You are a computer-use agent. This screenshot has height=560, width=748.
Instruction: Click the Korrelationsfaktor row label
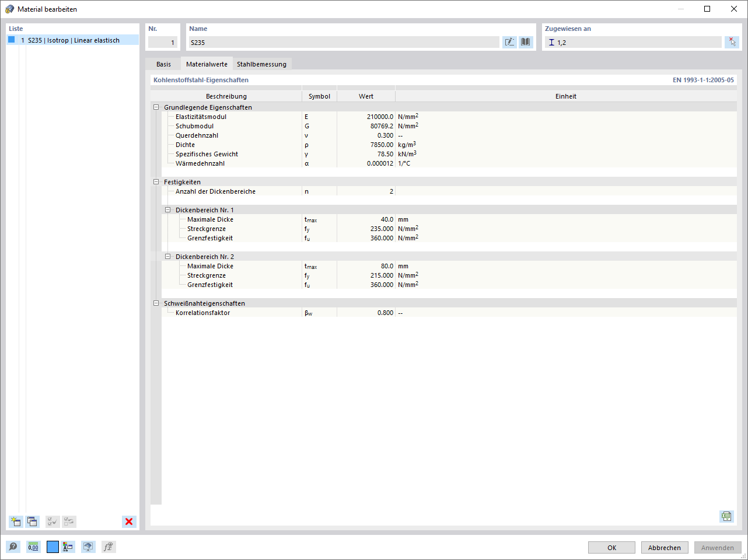point(202,313)
